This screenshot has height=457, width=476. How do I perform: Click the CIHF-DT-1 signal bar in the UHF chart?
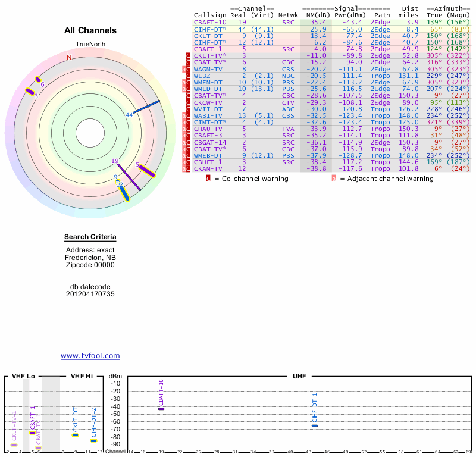(315, 425)
